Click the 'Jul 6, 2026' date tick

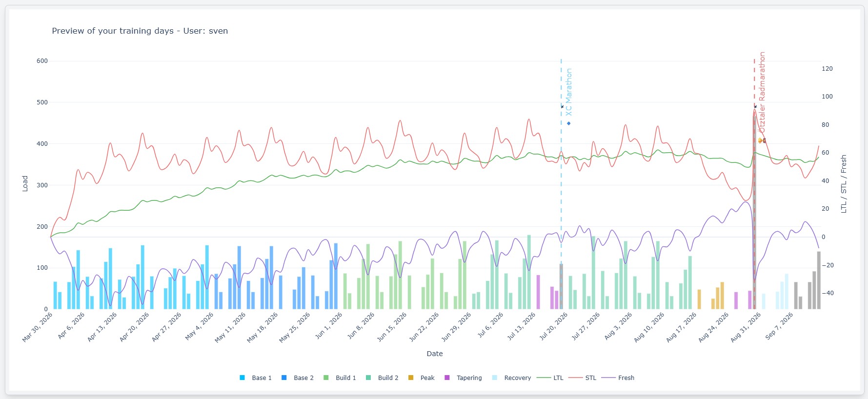[x=490, y=325]
